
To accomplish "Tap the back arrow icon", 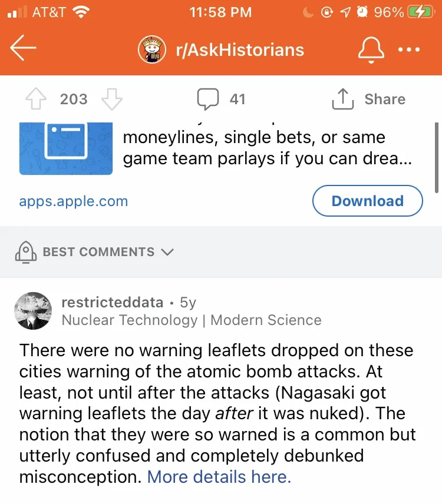I will pyautogui.click(x=23, y=48).
